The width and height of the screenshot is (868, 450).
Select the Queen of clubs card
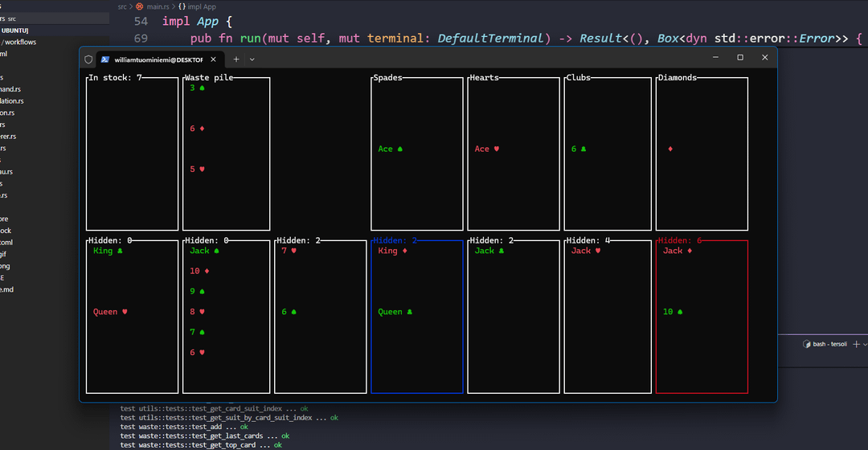pos(395,312)
